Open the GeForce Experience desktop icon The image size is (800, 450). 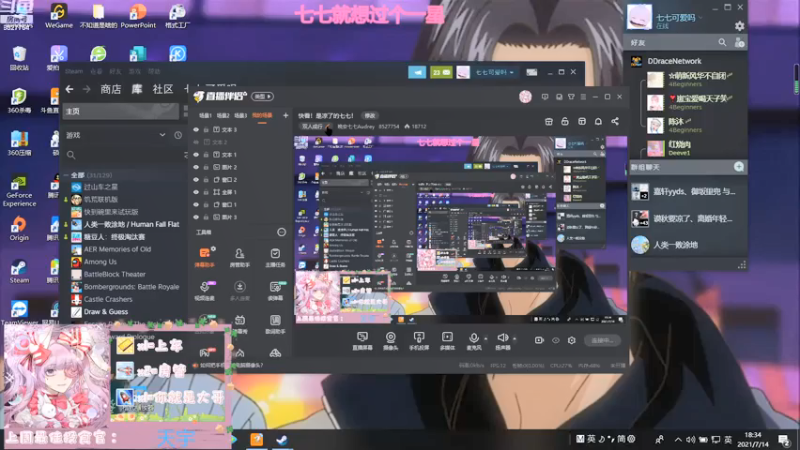click(19, 190)
